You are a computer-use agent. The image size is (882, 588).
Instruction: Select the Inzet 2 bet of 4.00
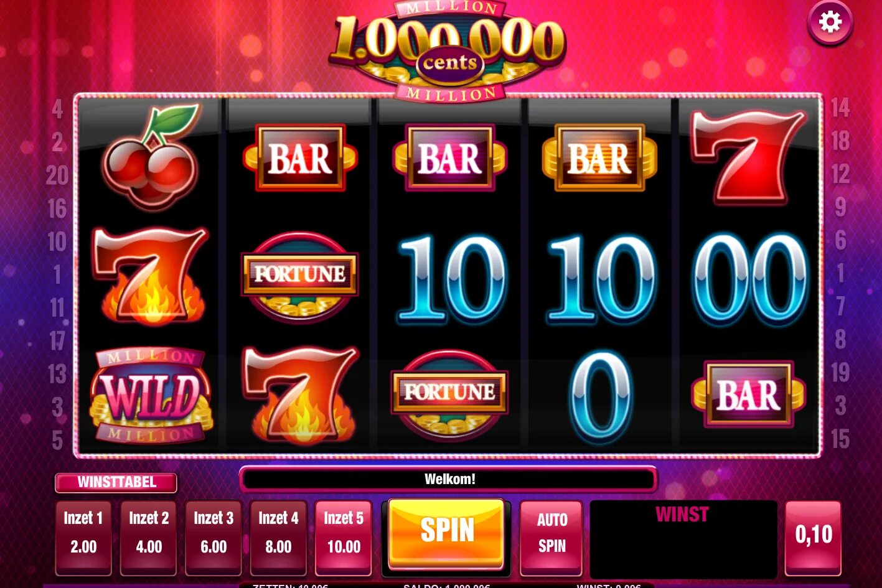(149, 538)
